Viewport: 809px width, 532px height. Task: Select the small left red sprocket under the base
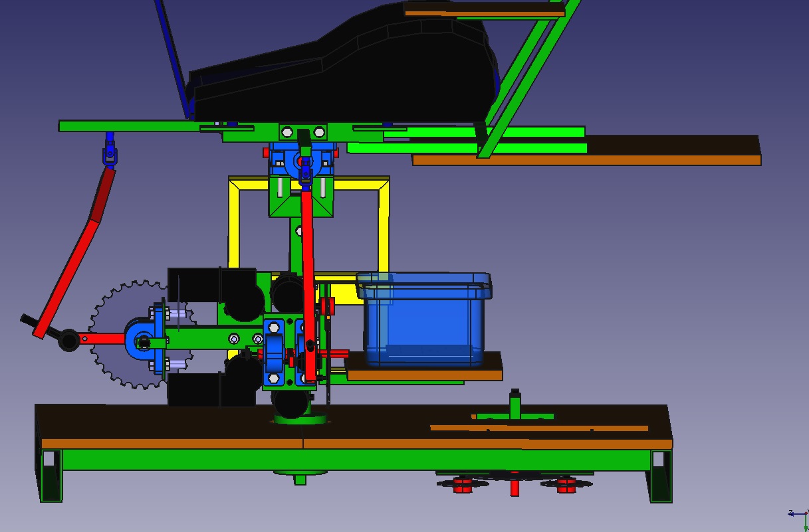463,484
